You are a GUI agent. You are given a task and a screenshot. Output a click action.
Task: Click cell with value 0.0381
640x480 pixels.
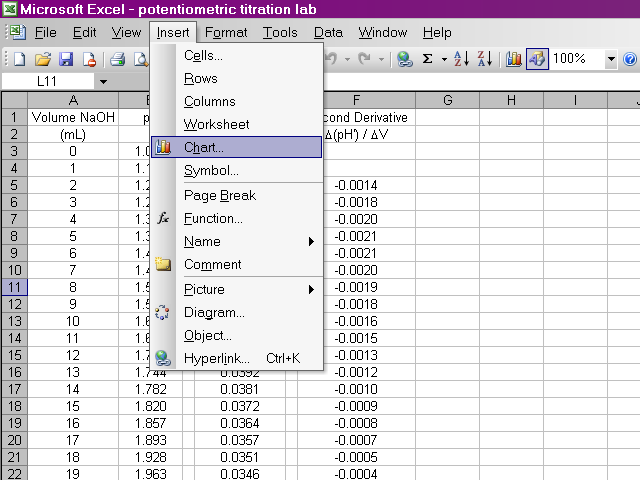[x=240, y=389]
